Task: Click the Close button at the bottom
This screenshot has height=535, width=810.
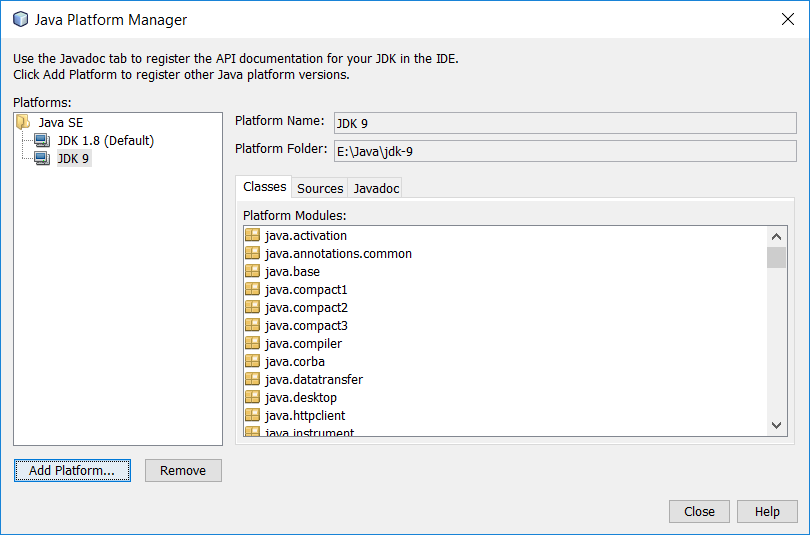Action: [699, 512]
